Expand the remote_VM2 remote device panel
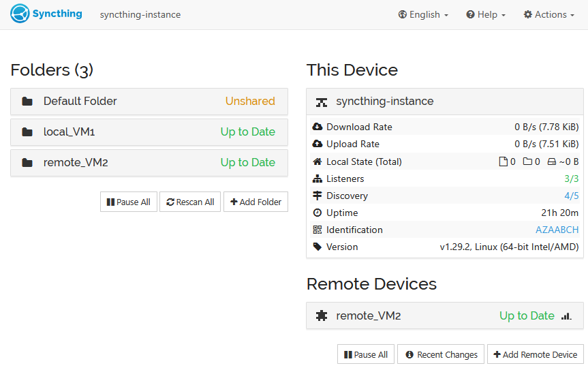The image size is (588, 370). coord(445,315)
